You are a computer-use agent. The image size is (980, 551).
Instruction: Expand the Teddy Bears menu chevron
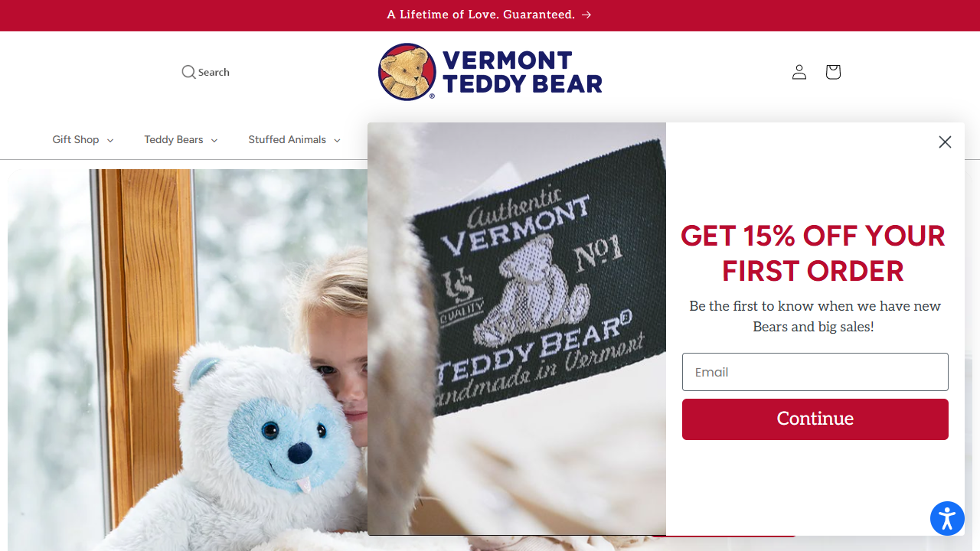(214, 140)
